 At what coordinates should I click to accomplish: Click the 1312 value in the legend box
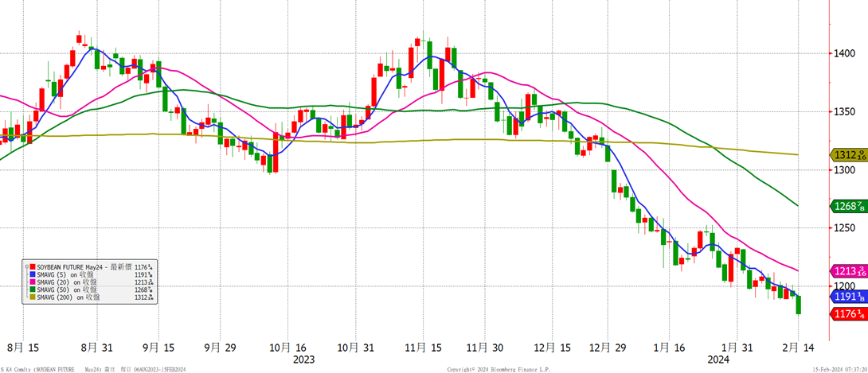click(144, 297)
